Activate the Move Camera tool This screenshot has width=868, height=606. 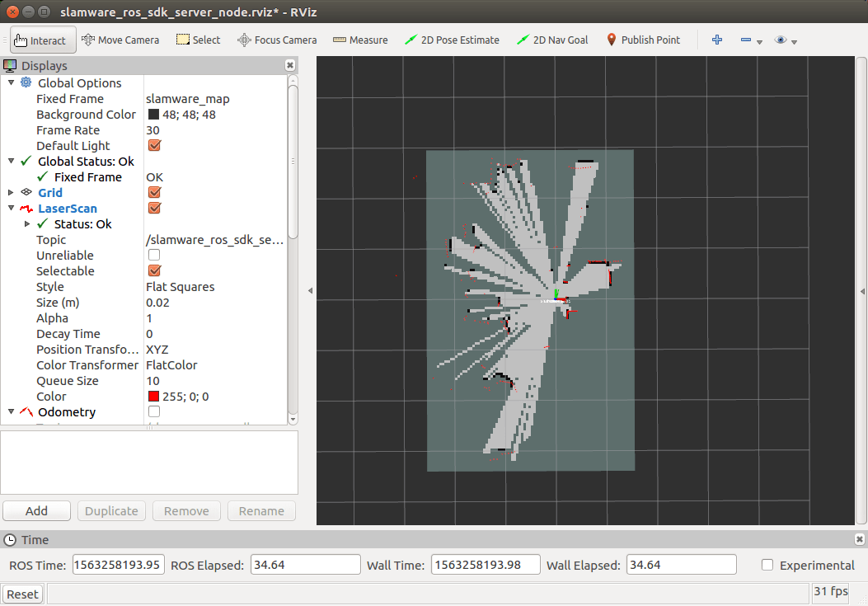120,40
